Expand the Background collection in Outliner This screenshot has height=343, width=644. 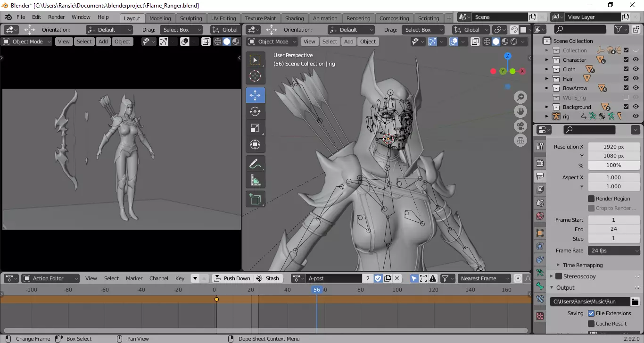[547, 107]
